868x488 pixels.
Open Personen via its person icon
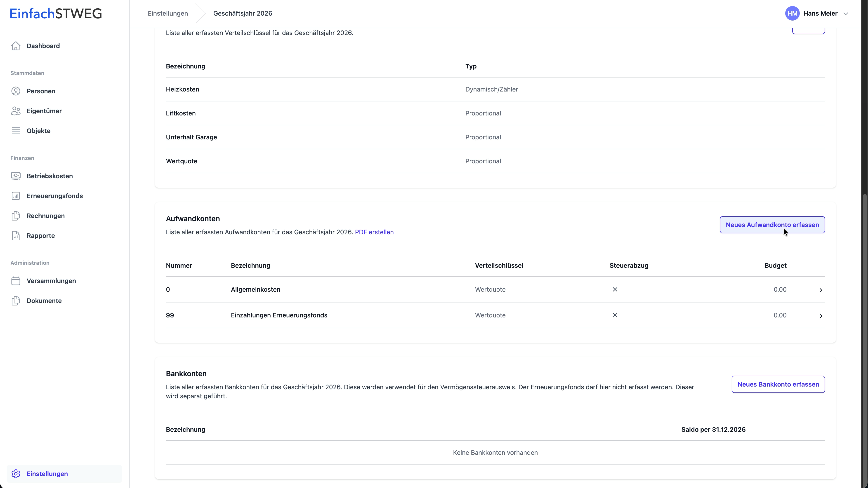[x=16, y=91]
